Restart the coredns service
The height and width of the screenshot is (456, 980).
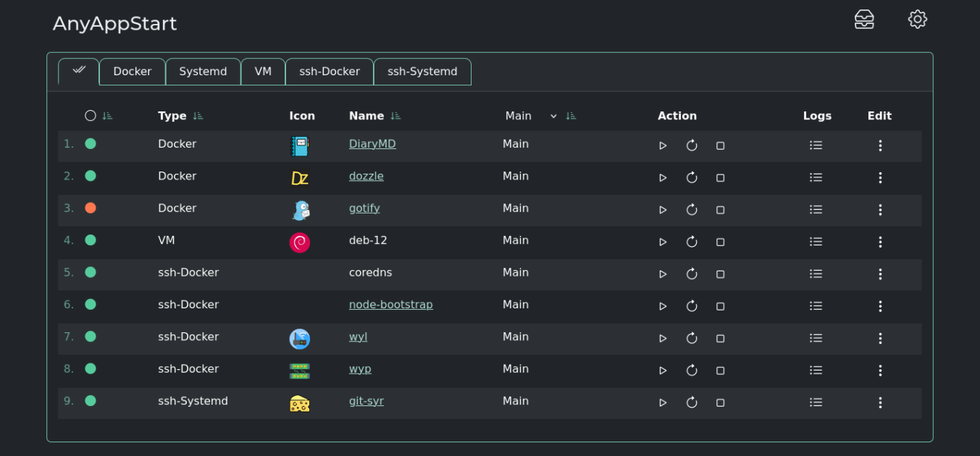pos(692,274)
